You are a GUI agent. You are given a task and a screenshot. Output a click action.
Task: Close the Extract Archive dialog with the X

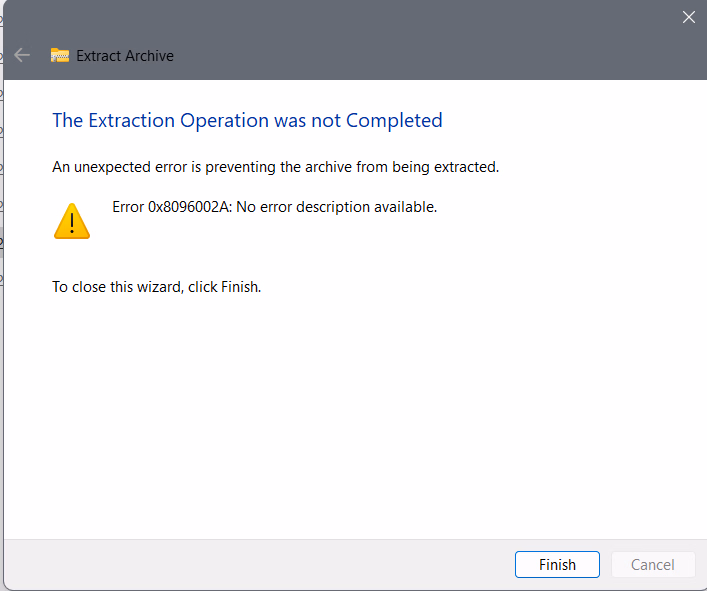click(688, 17)
